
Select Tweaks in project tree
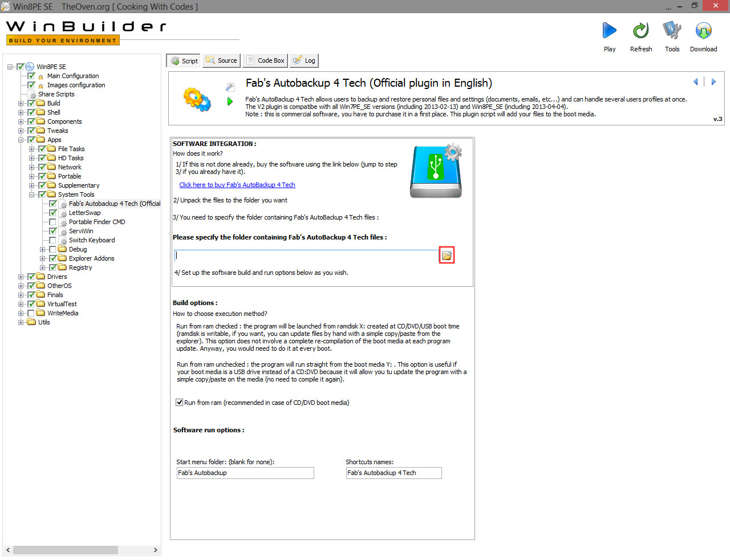[x=58, y=131]
